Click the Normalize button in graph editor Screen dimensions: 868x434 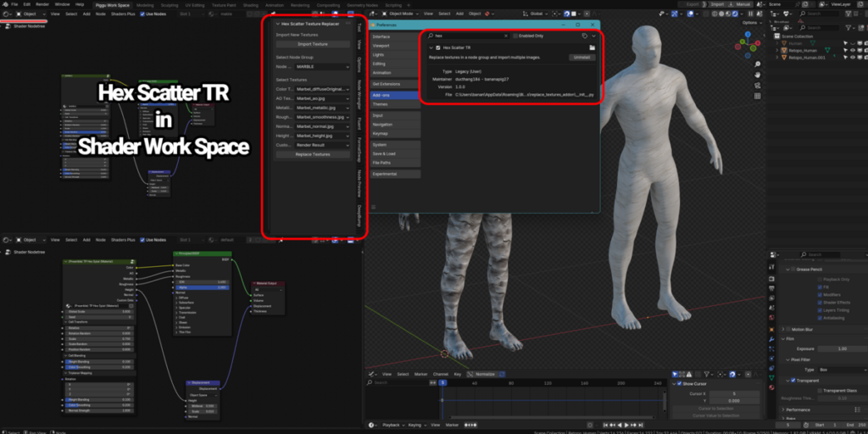[x=481, y=374]
